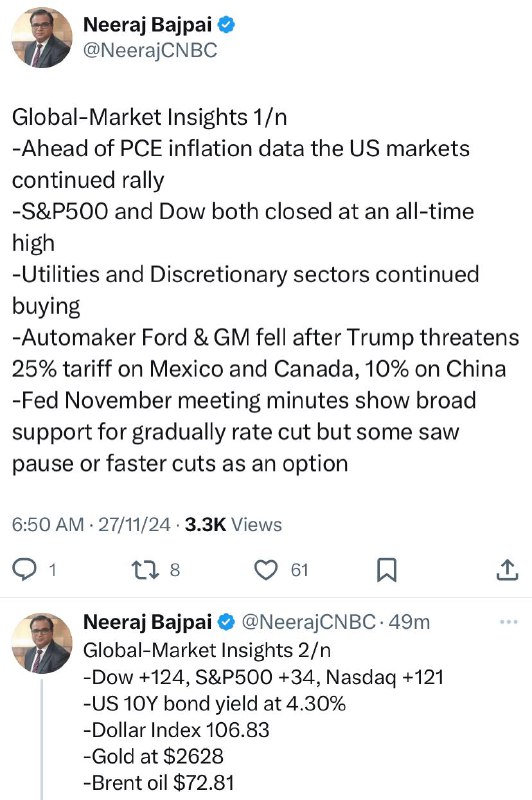Click the 3.3K Views count

pyautogui.click(x=233, y=524)
